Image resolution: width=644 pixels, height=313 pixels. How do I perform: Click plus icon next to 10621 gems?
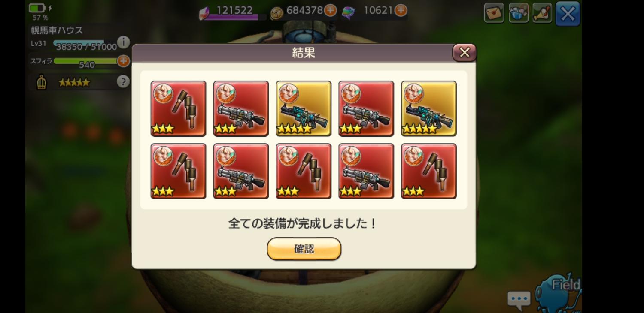tap(401, 10)
